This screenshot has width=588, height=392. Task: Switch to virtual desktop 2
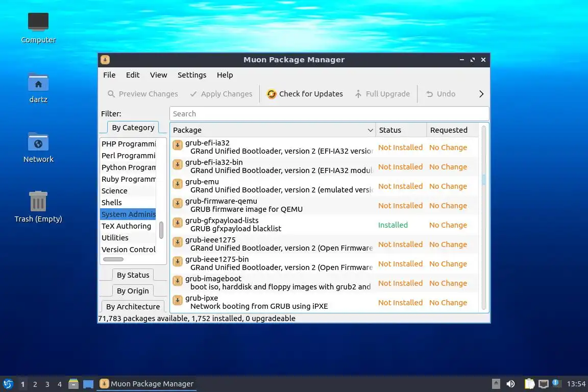35,384
